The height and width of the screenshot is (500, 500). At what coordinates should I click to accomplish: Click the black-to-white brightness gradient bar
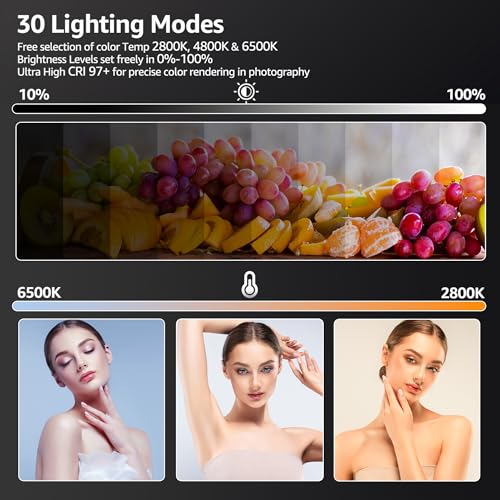coord(249,109)
